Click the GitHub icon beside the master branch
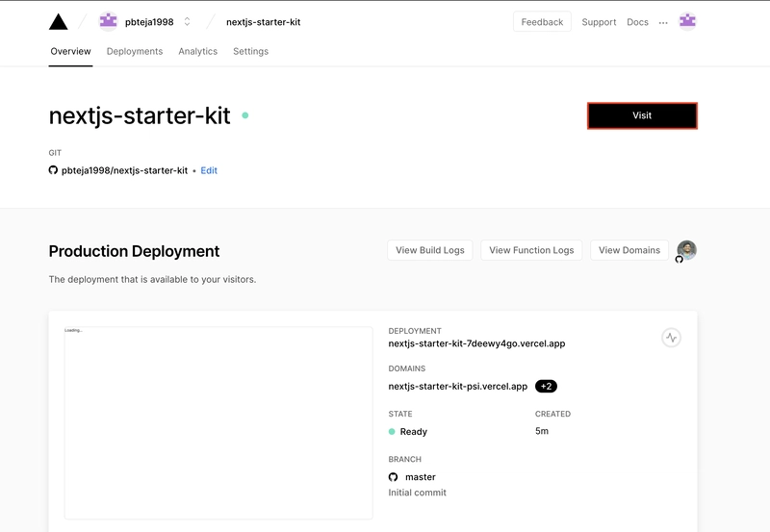 click(x=393, y=477)
